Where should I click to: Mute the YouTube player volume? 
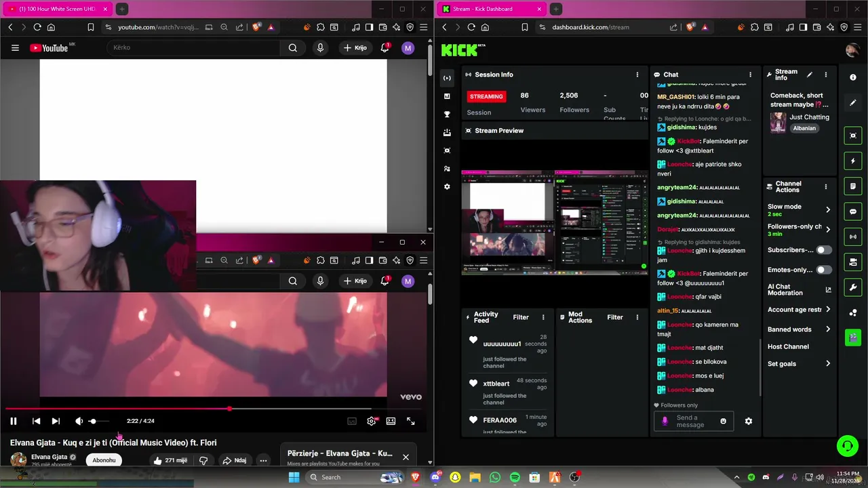point(79,421)
